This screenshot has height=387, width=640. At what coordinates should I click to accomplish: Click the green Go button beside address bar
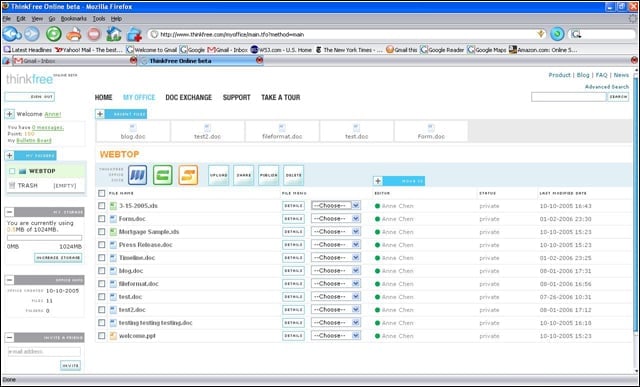pos(557,34)
